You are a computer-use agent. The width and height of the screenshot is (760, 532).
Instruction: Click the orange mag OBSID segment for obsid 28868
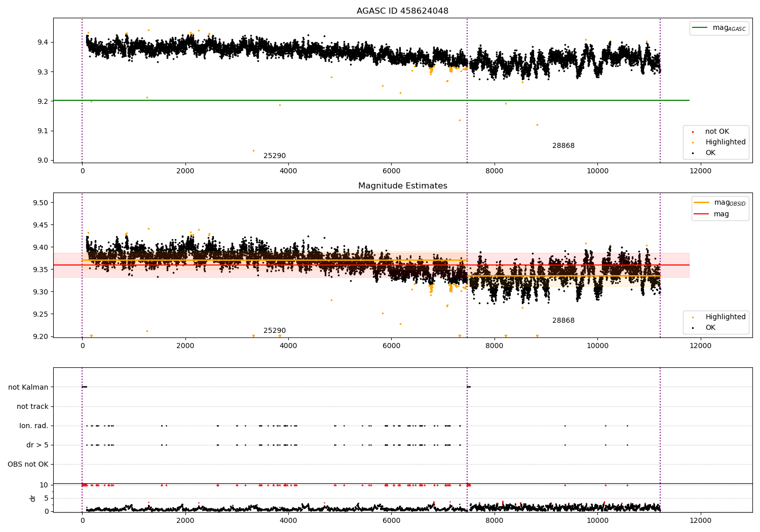[563, 276]
